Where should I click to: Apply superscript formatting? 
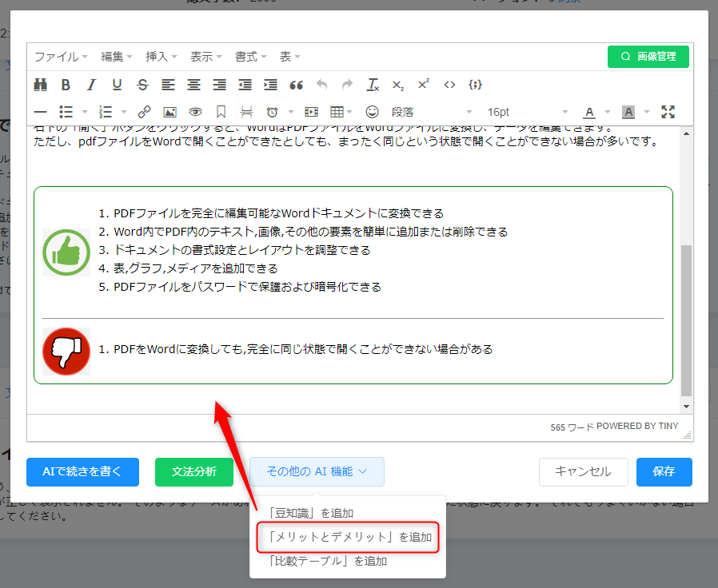point(424,84)
